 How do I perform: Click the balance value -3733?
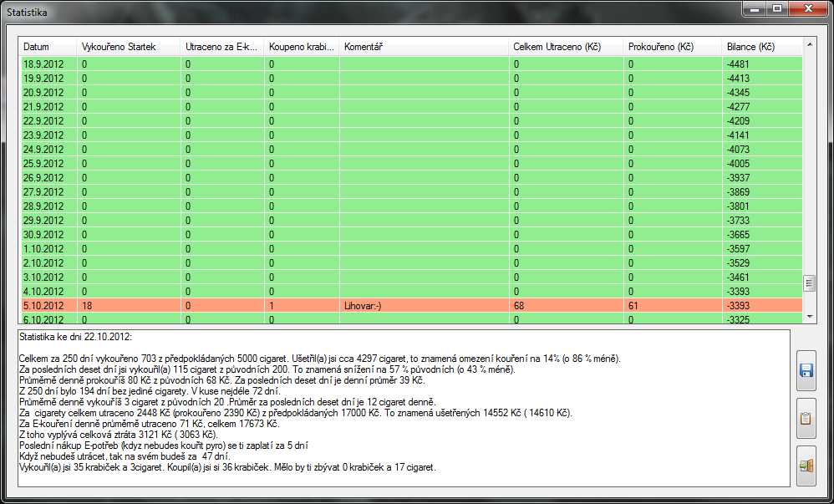coord(738,221)
